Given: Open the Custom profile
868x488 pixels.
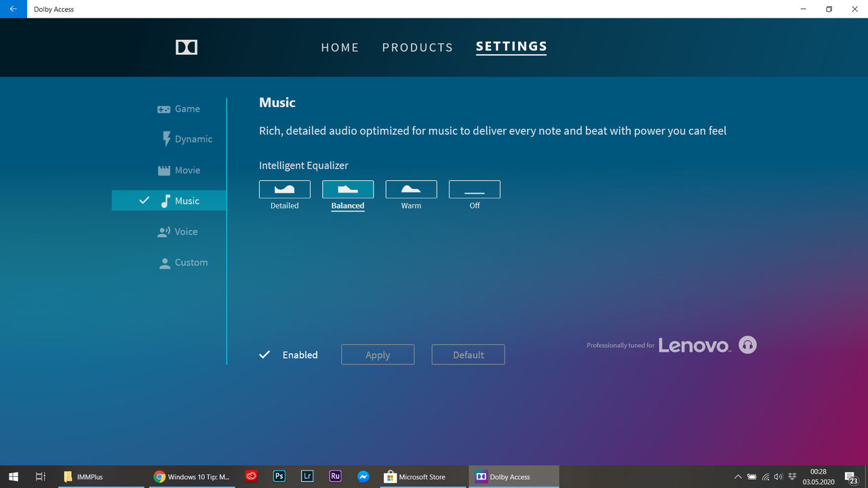Looking at the screenshot, I should tap(183, 262).
